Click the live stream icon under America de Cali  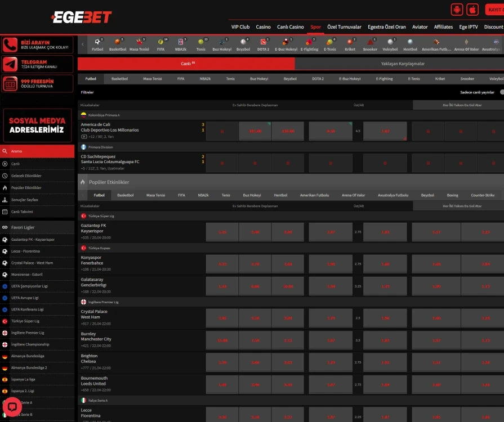(x=84, y=137)
